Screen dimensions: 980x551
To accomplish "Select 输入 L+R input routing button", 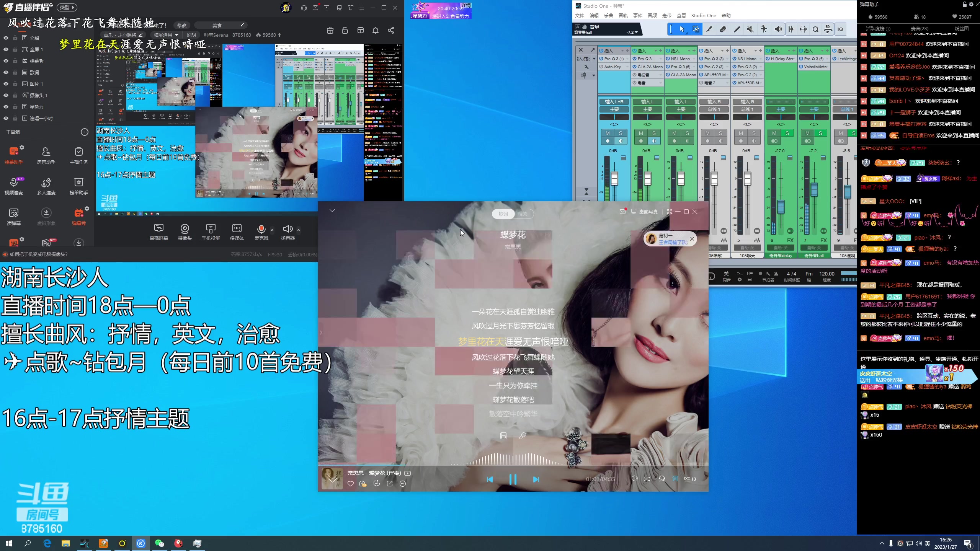I will (614, 101).
